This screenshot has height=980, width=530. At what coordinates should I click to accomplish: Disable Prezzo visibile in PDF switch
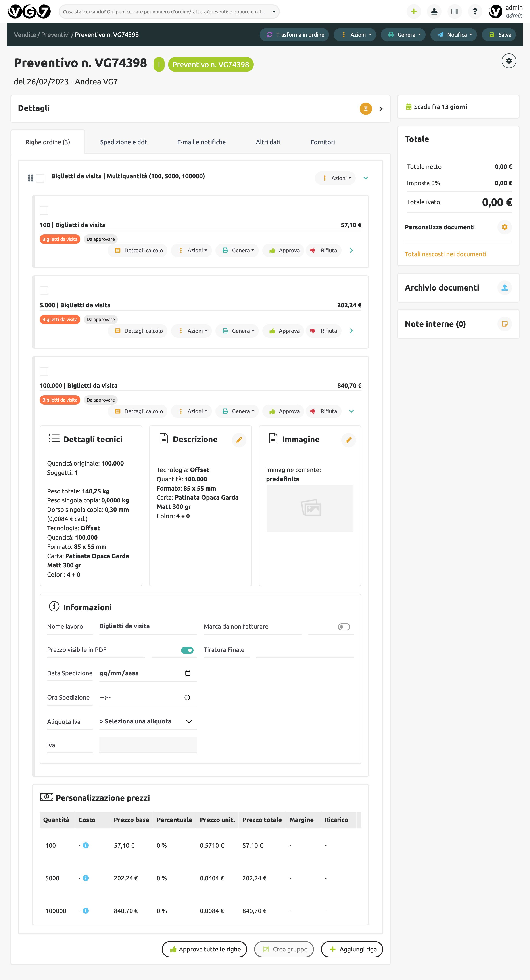tap(187, 650)
